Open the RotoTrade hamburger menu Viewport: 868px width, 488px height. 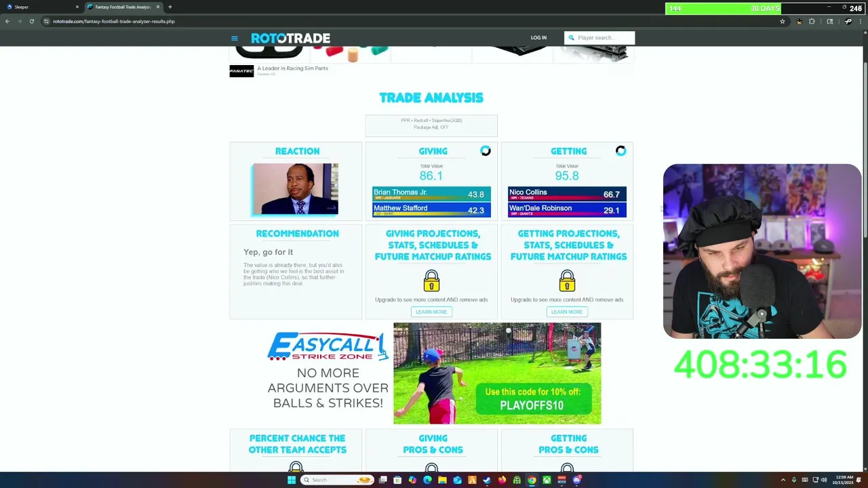pos(235,38)
